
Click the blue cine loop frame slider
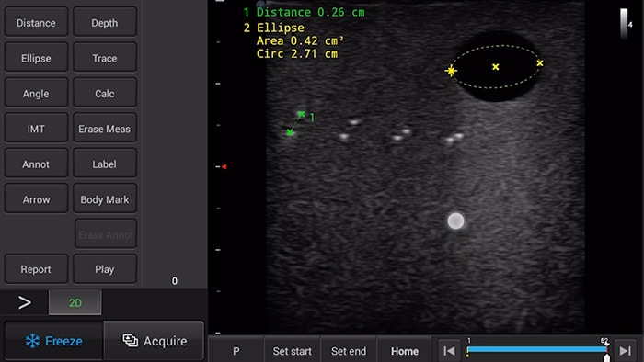537,349
